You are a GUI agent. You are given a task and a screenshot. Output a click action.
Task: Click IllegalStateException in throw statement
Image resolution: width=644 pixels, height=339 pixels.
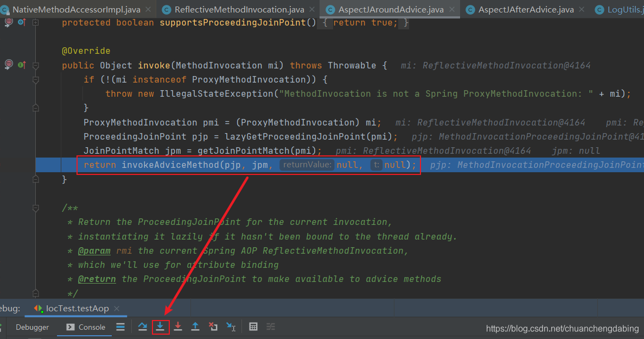click(216, 94)
